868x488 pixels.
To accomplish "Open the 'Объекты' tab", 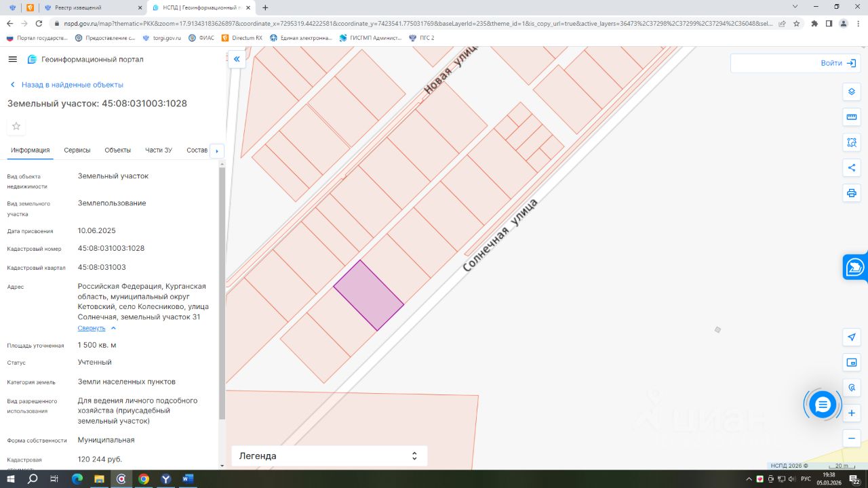I will [118, 150].
